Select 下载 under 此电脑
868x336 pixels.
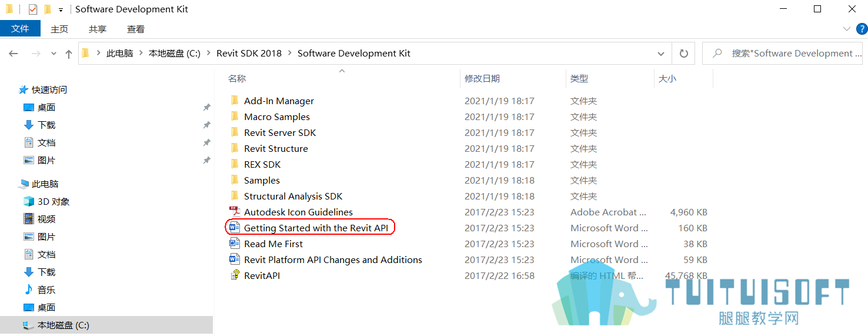(46, 272)
